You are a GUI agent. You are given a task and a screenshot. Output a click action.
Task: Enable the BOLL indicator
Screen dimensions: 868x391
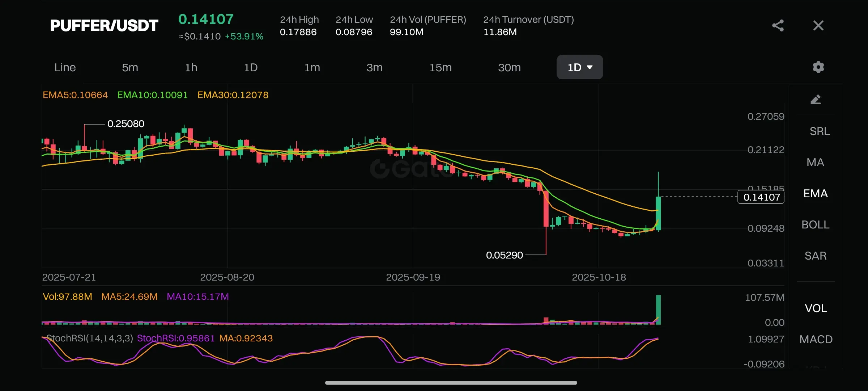[815, 224]
